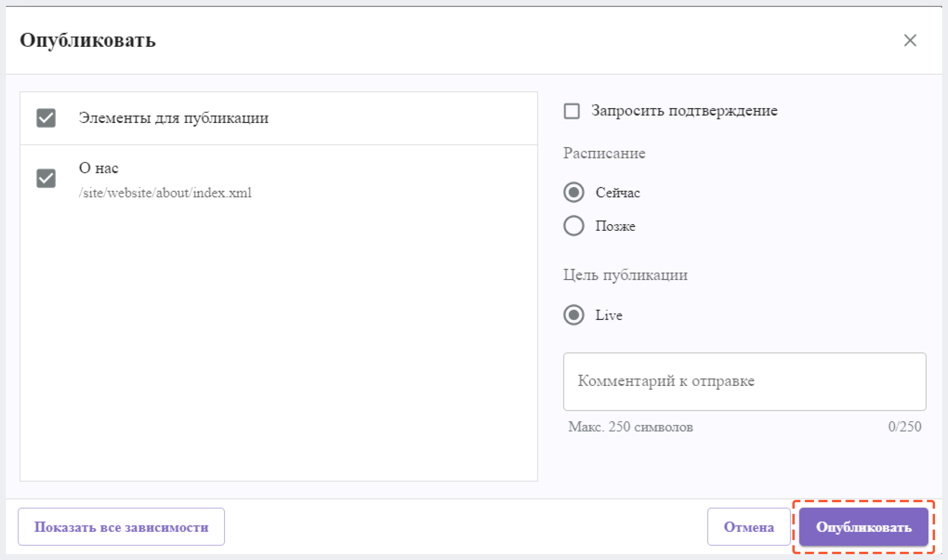The width and height of the screenshot is (948, 560).
Task: Select the Сейчас schedule radio
Action: (x=573, y=192)
